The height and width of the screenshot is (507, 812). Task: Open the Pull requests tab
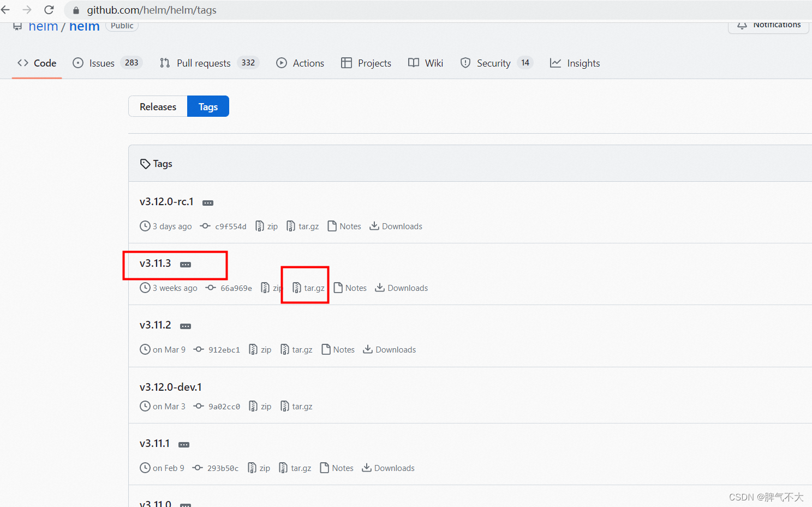pyautogui.click(x=209, y=63)
